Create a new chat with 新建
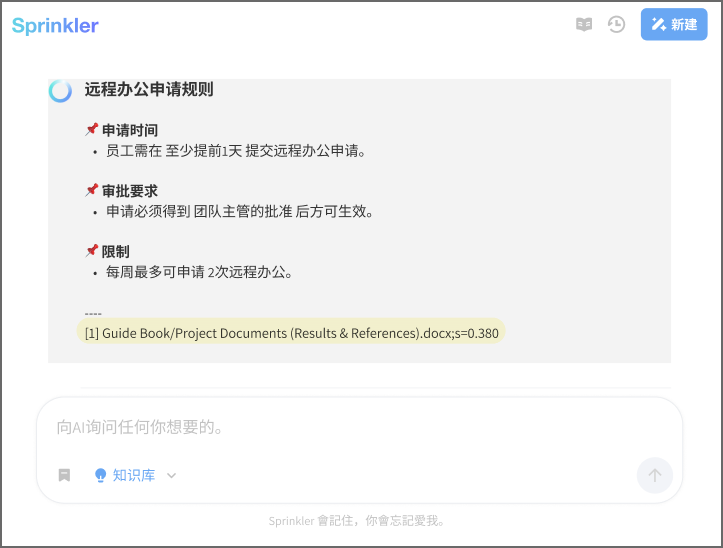The width and height of the screenshot is (723, 548). coord(674,24)
